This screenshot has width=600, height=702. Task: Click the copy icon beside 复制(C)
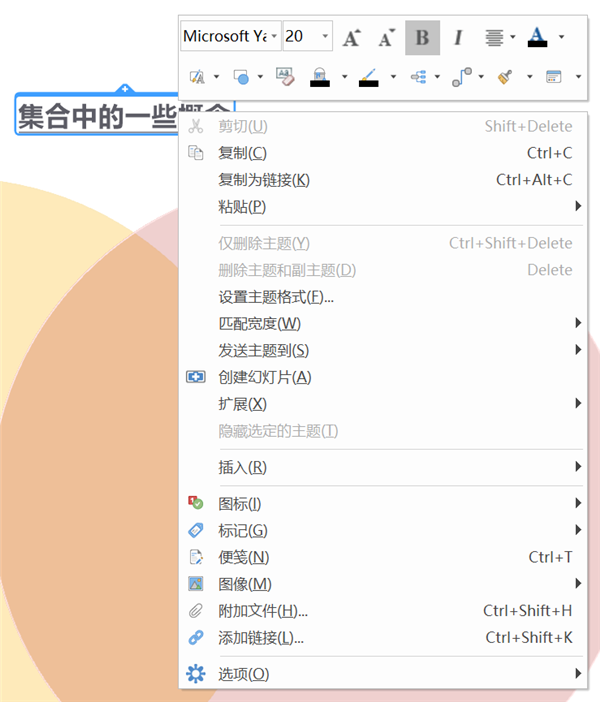[196, 153]
